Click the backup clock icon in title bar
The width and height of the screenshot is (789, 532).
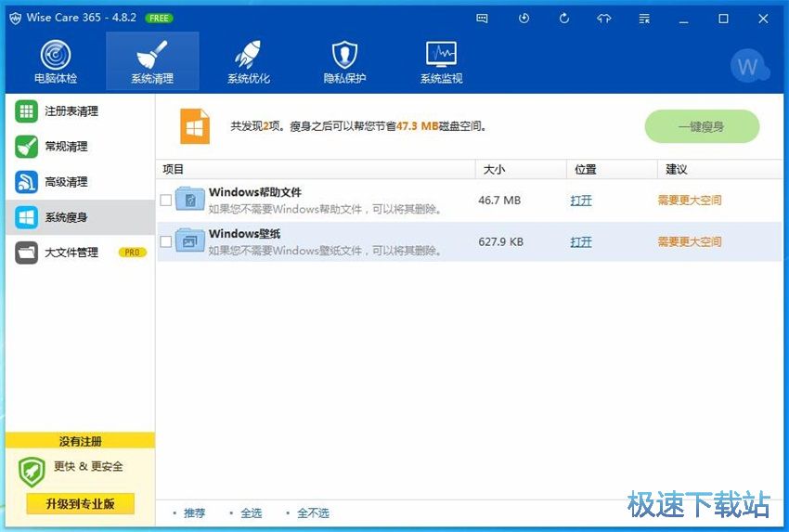click(x=524, y=19)
